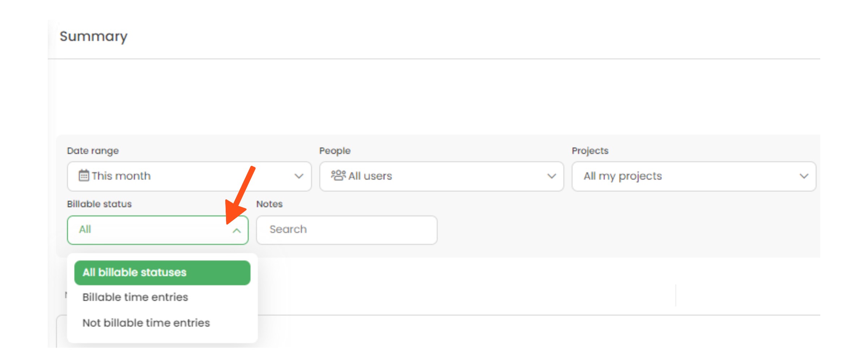Screen dimensions: 868x359
Task: Click the "Notes" field label
Action: click(269, 204)
